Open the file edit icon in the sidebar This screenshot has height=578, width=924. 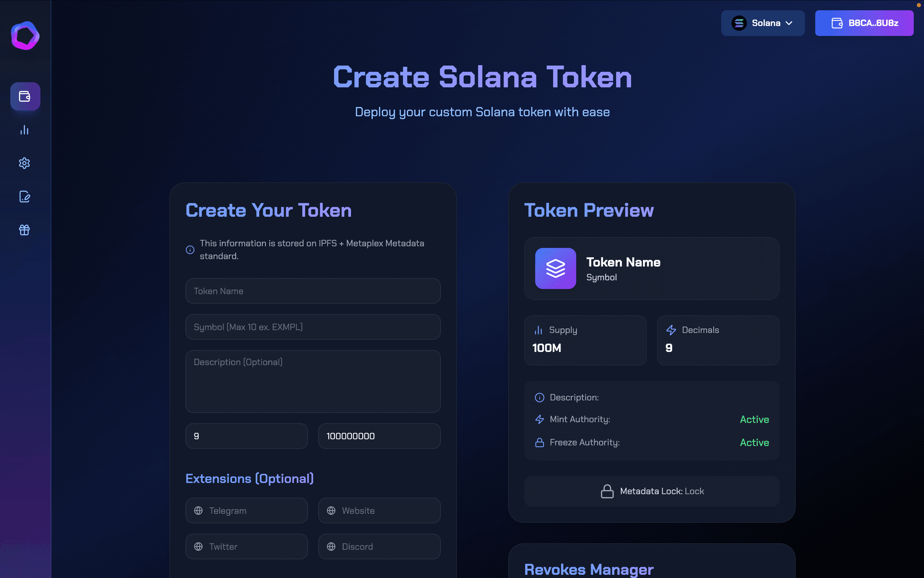[x=24, y=197]
